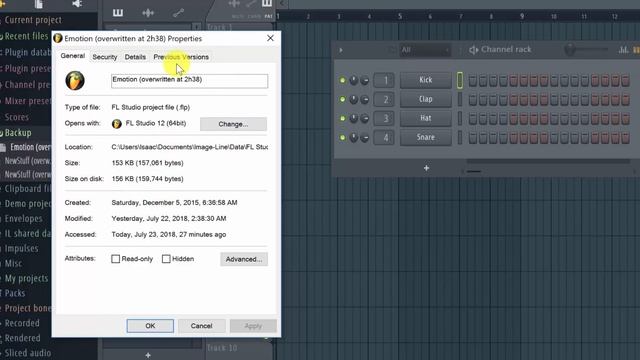Expand the Misc folder

13,263
